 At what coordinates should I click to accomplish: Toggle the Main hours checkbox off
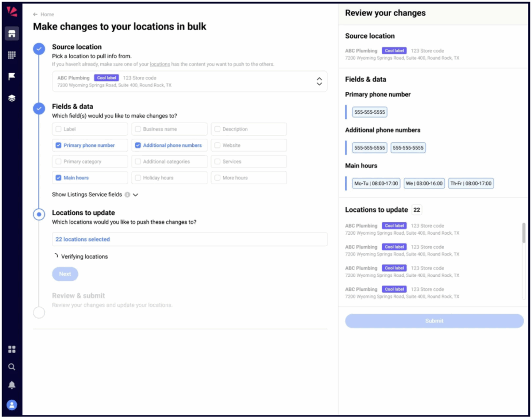[59, 178]
